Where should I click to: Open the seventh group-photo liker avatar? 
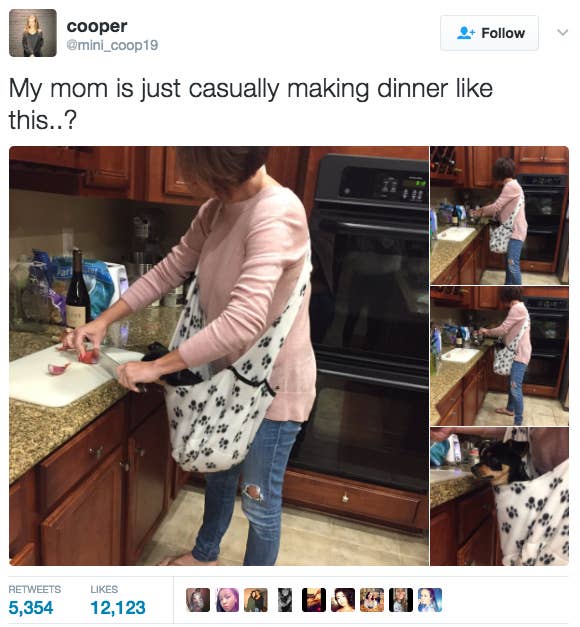point(372,600)
